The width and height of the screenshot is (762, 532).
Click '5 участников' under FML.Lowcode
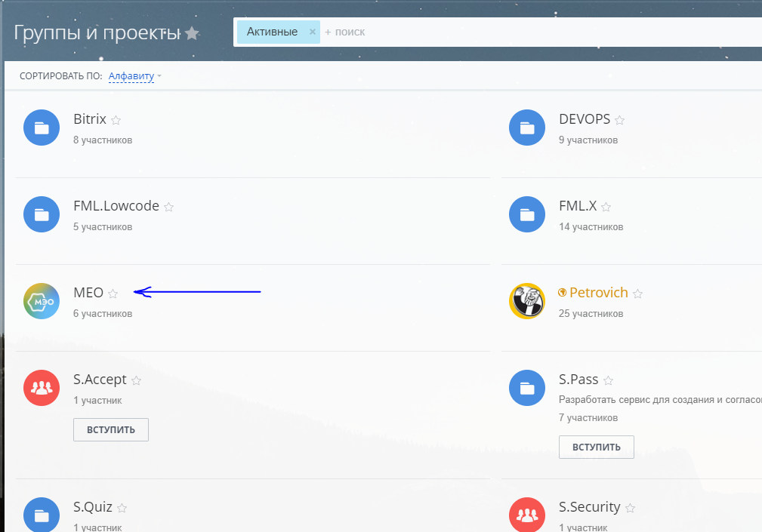(103, 227)
